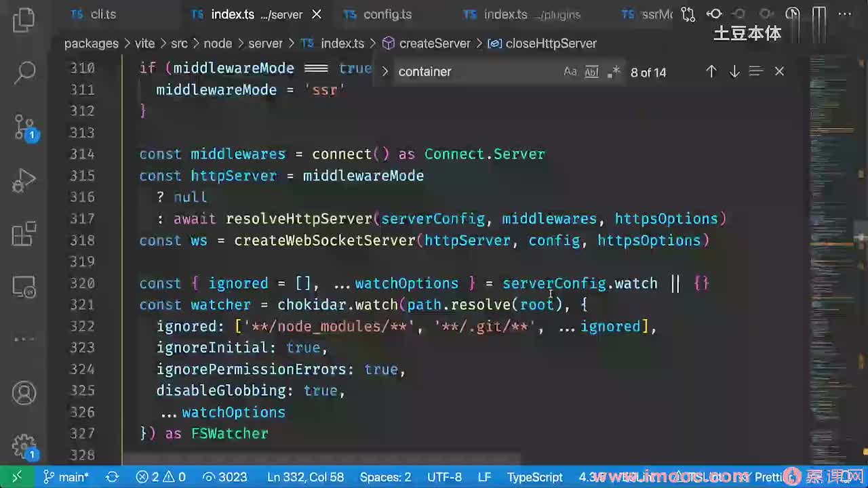Open Source Control view with badge

pyautogui.click(x=24, y=127)
